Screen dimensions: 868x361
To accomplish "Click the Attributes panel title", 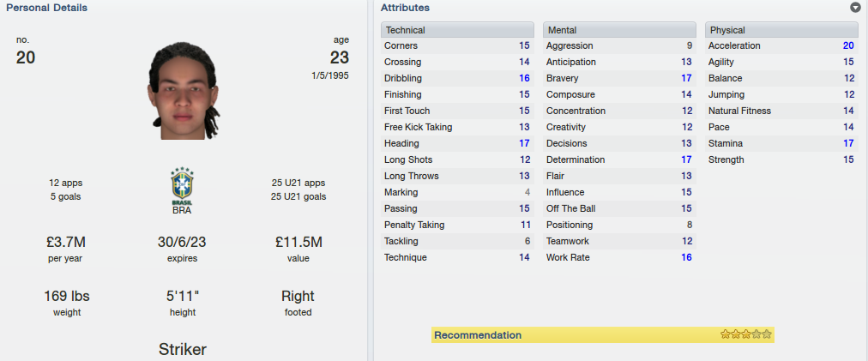I will coord(405,8).
